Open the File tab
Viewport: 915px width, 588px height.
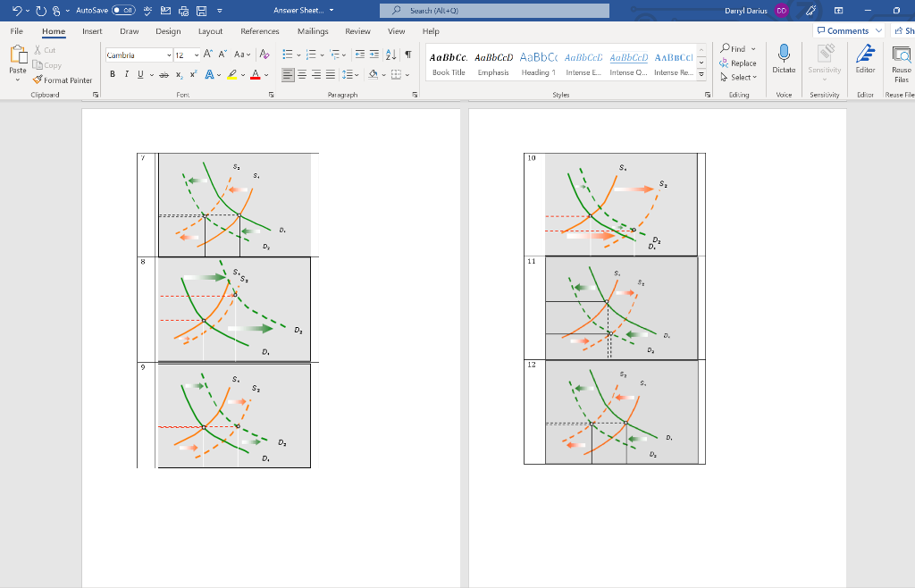pyautogui.click(x=16, y=31)
